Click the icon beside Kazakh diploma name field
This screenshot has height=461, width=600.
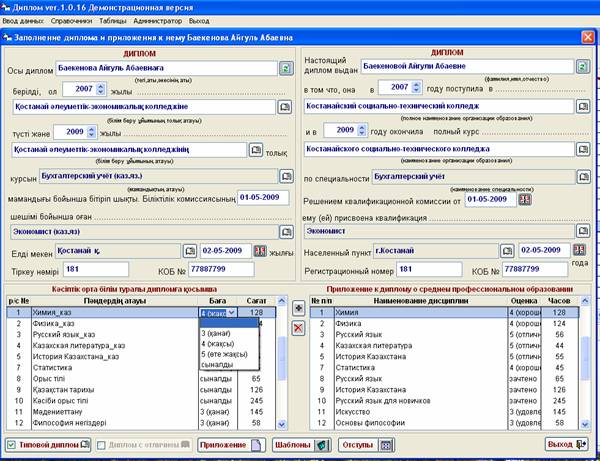(286, 68)
